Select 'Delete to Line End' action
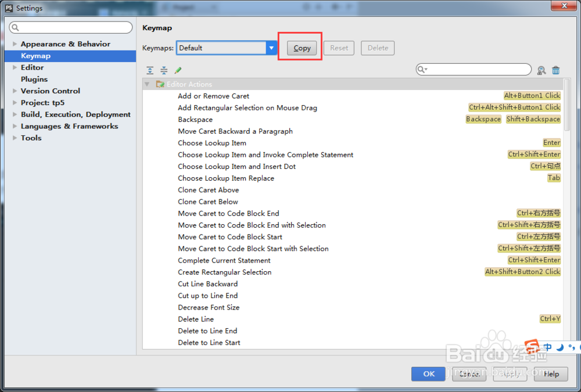This screenshot has width=581, height=392. 207,331
